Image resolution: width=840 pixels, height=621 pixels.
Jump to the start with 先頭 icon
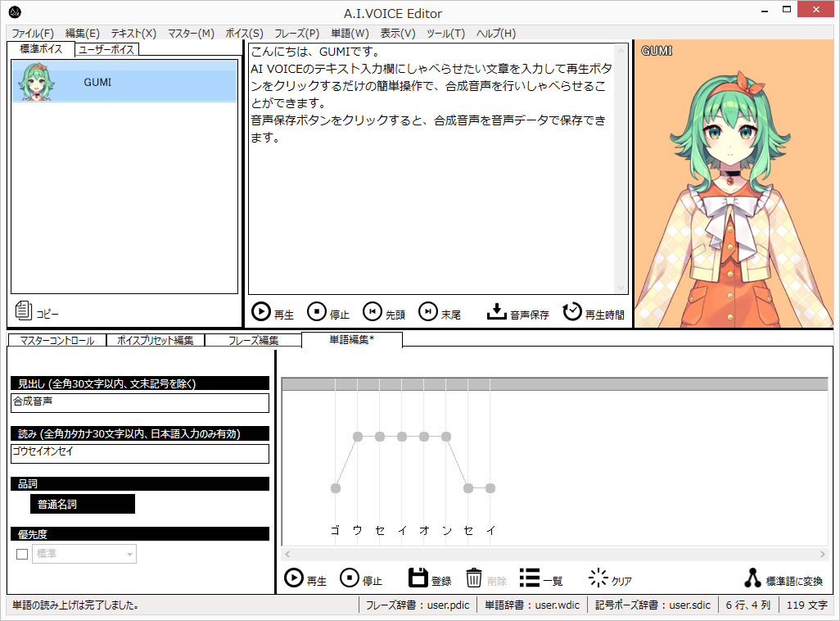coord(372,312)
